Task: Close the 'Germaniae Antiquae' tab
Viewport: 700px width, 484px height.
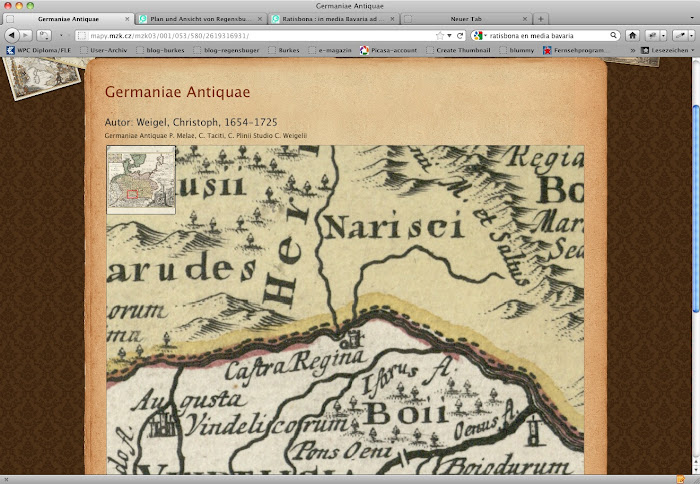Action: 127,19
